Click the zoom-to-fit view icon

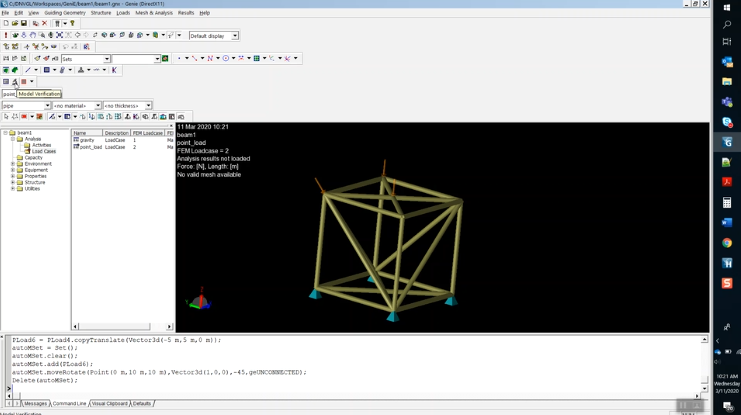pyautogui.click(x=60, y=35)
